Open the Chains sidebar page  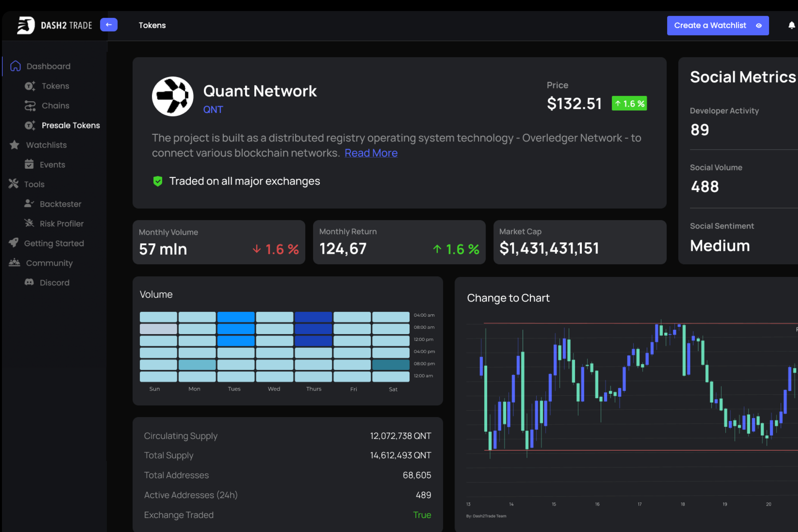55,105
